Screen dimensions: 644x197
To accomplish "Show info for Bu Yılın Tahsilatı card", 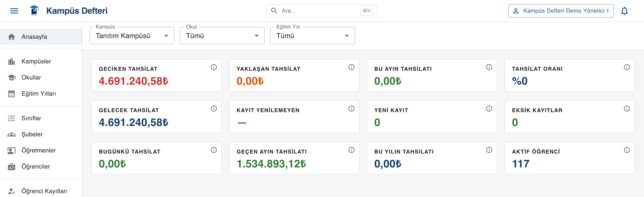I will pyautogui.click(x=489, y=150).
